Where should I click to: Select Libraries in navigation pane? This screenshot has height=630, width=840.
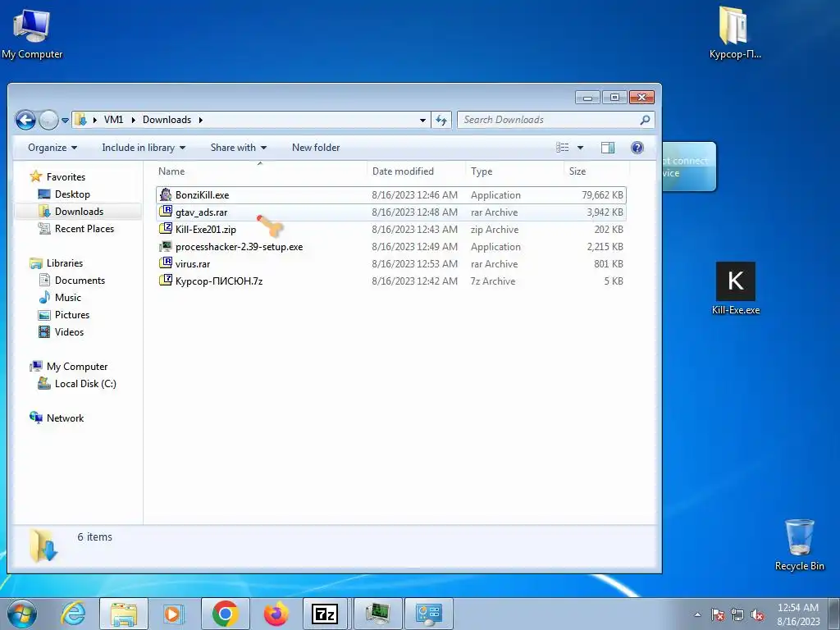[x=64, y=263]
